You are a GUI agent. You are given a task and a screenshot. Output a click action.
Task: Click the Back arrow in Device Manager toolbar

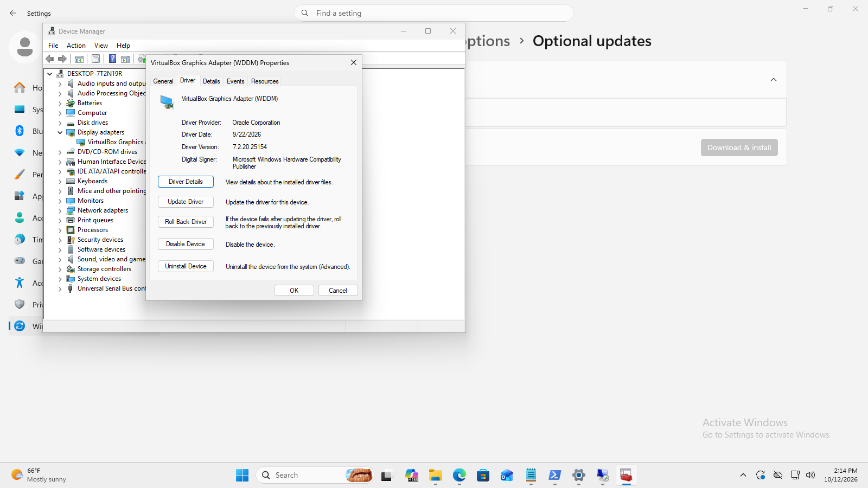(x=50, y=59)
